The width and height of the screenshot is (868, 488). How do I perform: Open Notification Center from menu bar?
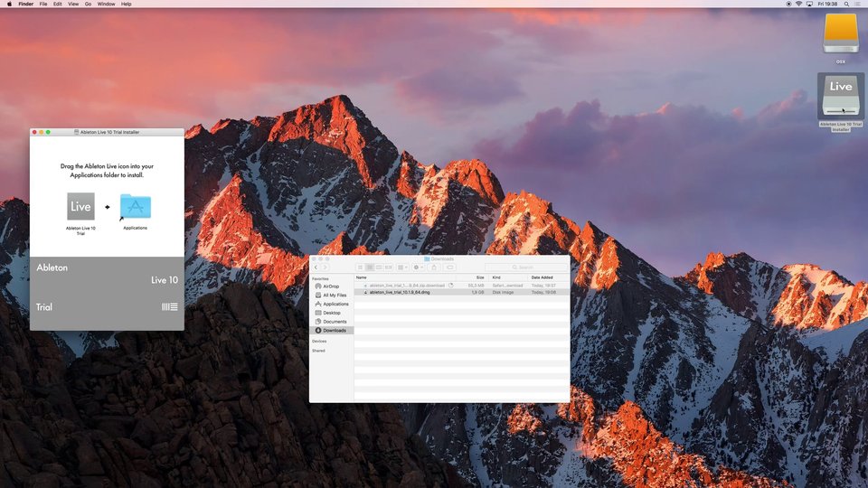tap(857, 4)
